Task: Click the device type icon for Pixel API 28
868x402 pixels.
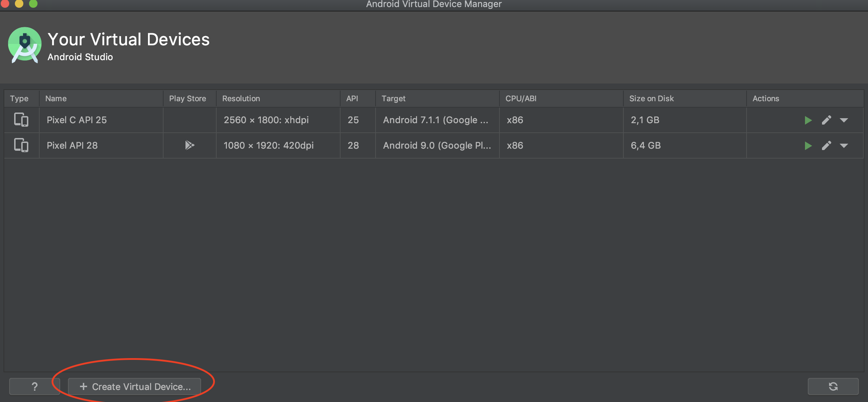Action: click(x=21, y=145)
